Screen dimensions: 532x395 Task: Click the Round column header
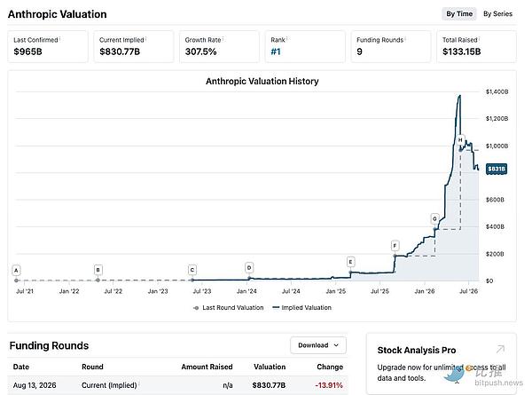(x=92, y=367)
